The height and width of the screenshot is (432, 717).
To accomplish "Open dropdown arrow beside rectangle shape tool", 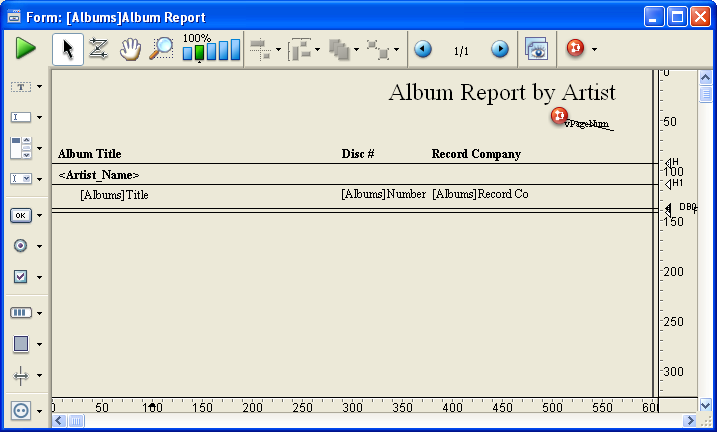I will pos(39,345).
